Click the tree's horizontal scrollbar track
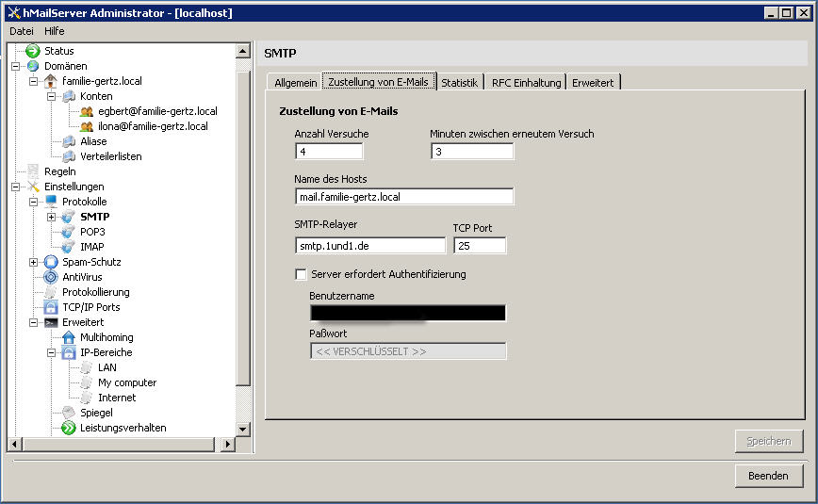The height and width of the screenshot is (504, 818). [x=121, y=445]
